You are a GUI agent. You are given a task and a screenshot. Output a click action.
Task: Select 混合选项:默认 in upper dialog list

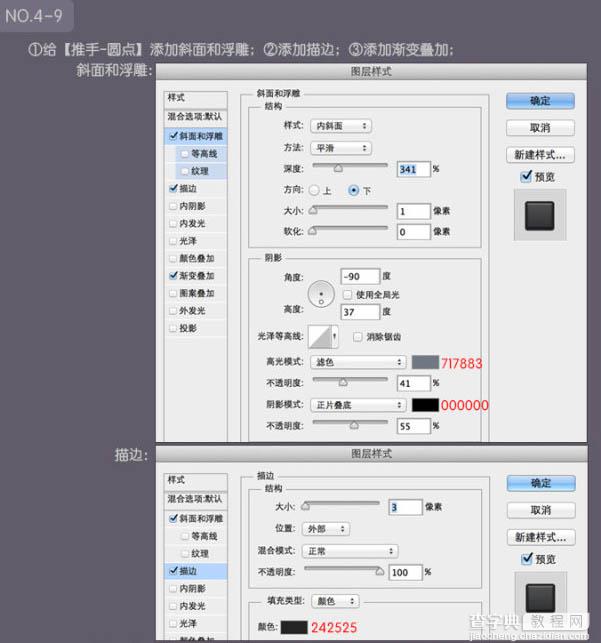[196, 117]
